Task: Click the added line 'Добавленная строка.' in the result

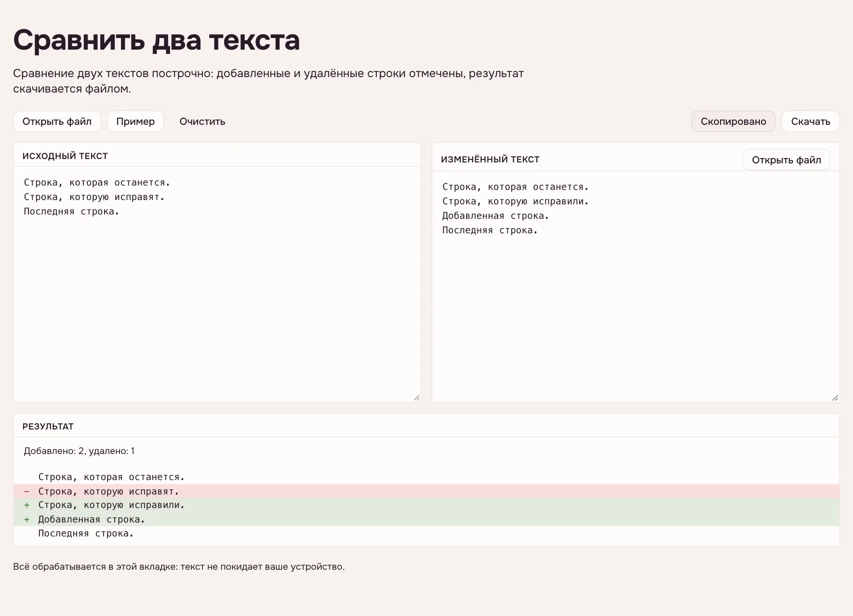Action: click(426, 519)
